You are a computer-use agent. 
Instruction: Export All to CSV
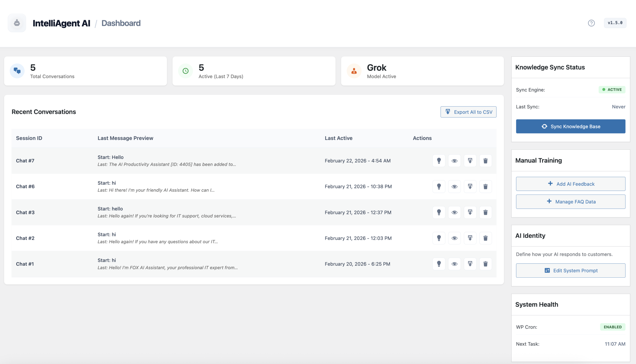468,112
